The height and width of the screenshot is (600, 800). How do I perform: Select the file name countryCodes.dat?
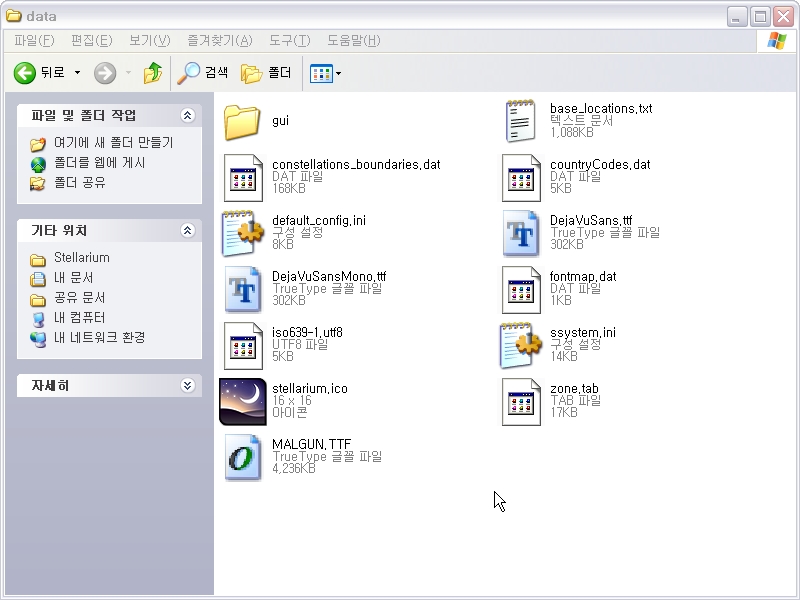coord(600,164)
